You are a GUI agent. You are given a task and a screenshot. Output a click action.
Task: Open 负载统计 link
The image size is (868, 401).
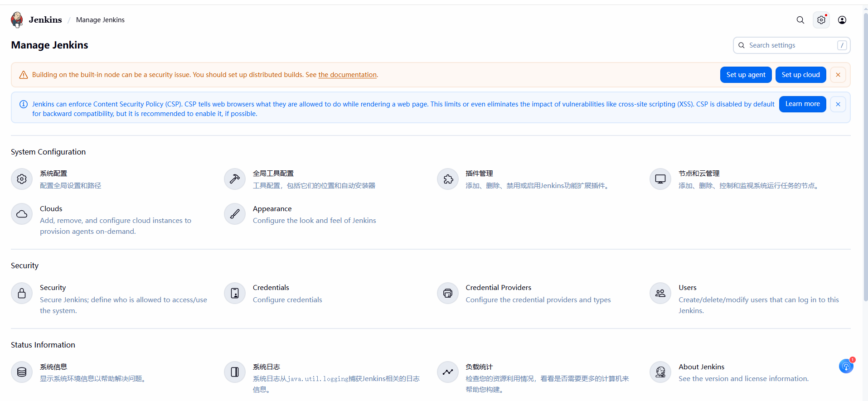click(x=479, y=367)
